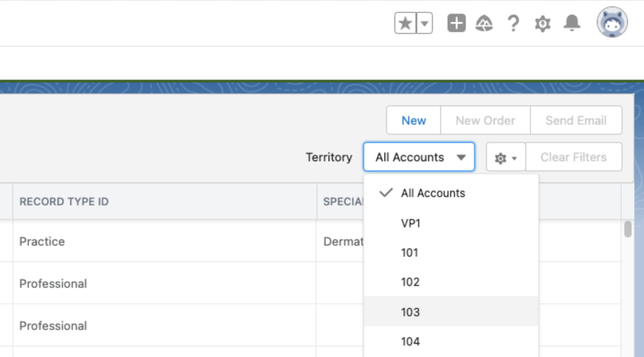This screenshot has width=644, height=357.
Task: Click the Record Type ID column header
Action: click(x=64, y=202)
